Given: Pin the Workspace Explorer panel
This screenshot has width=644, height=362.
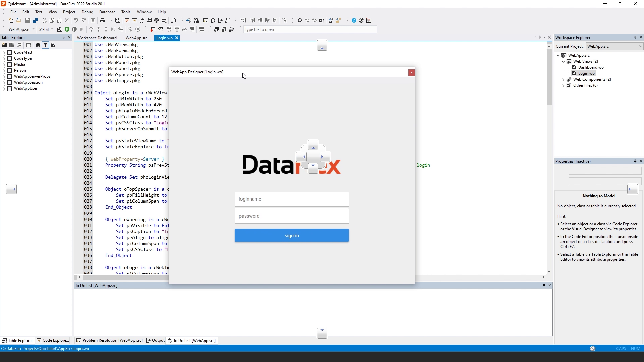Looking at the screenshot, I should pos(635,37).
